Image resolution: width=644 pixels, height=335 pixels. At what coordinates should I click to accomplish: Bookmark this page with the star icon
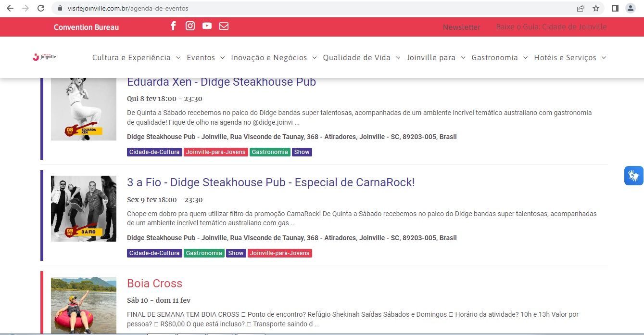click(596, 8)
